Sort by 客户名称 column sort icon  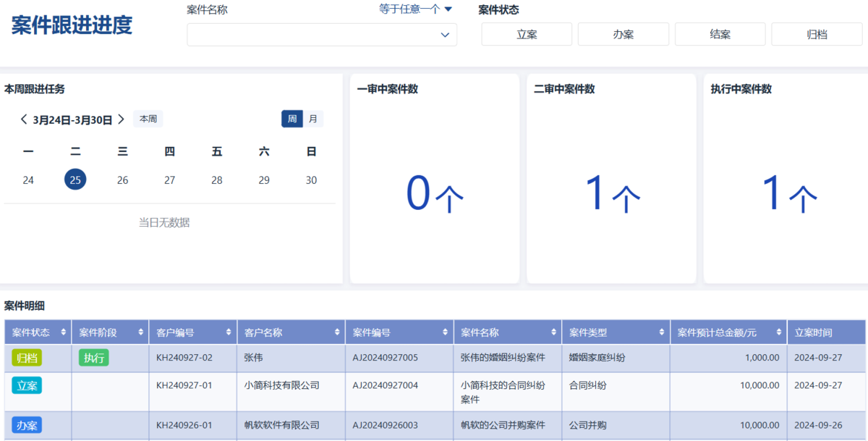tap(338, 333)
